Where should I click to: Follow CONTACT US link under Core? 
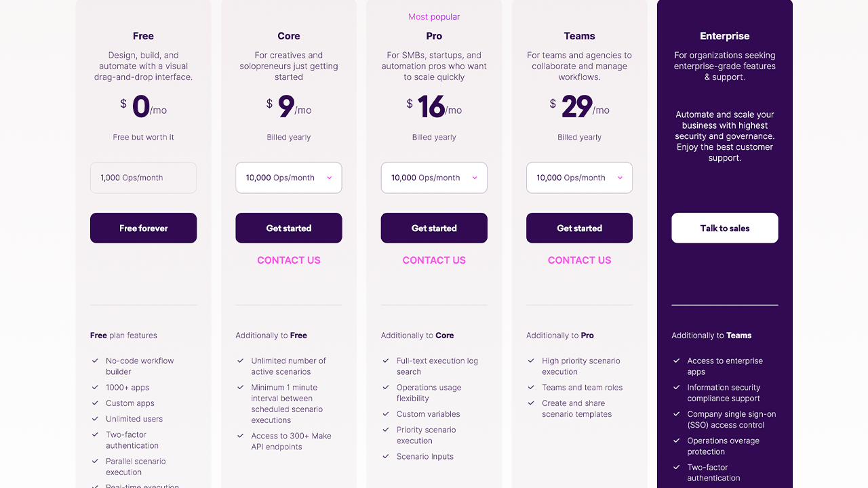pyautogui.click(x=289, y=260)
